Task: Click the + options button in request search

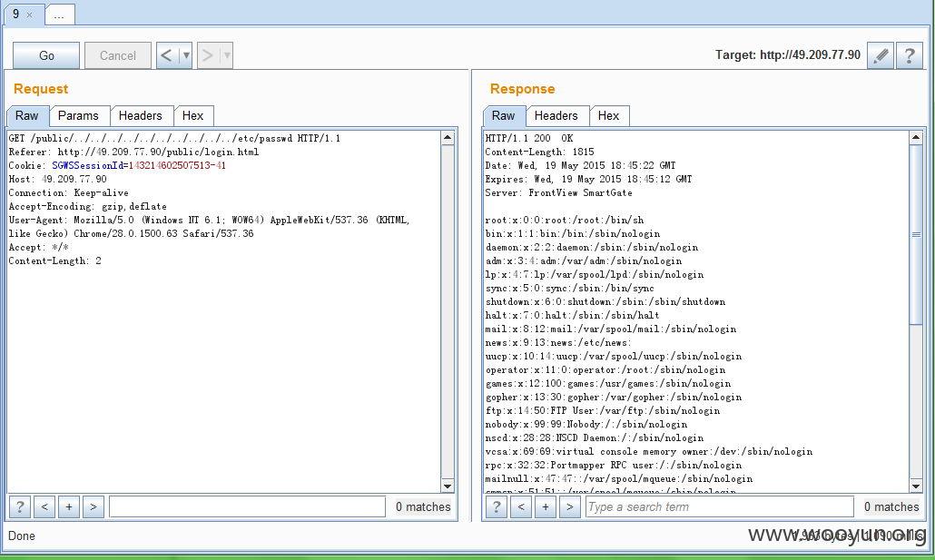Action: (x=69, y=507)
